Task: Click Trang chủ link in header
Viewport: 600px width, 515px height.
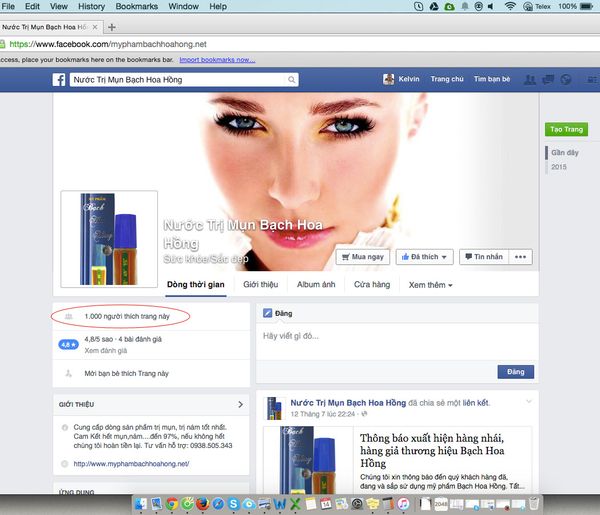Action: click(447, 79)
